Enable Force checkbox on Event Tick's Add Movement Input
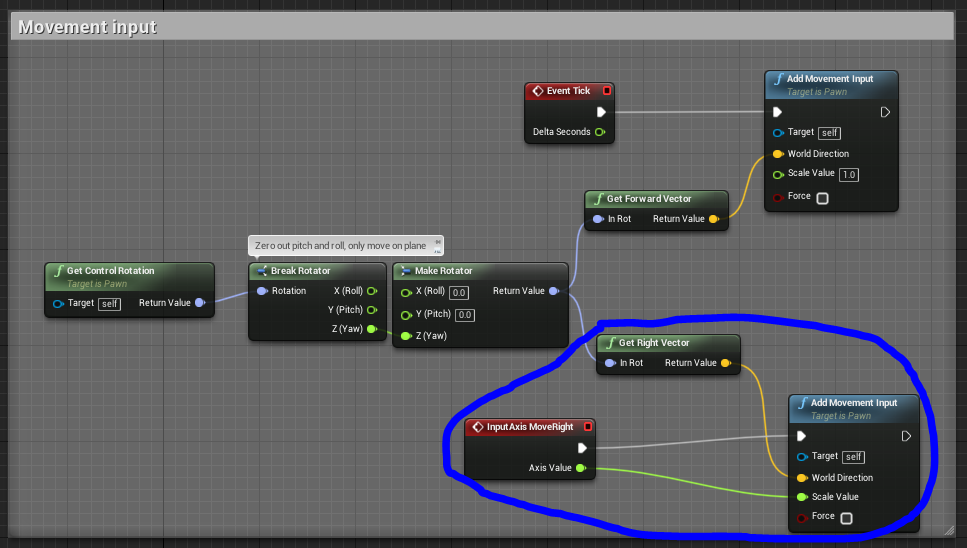 coord(822,198)
